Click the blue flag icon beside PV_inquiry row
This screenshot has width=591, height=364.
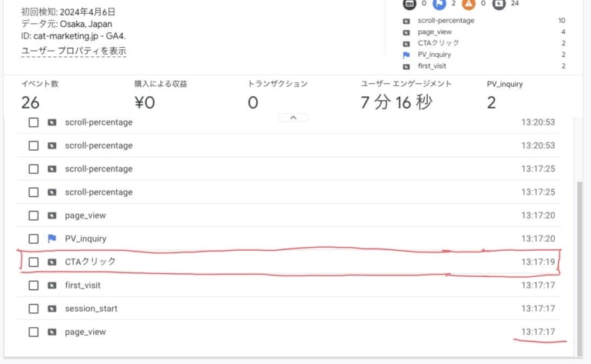[x=52, y=239]
